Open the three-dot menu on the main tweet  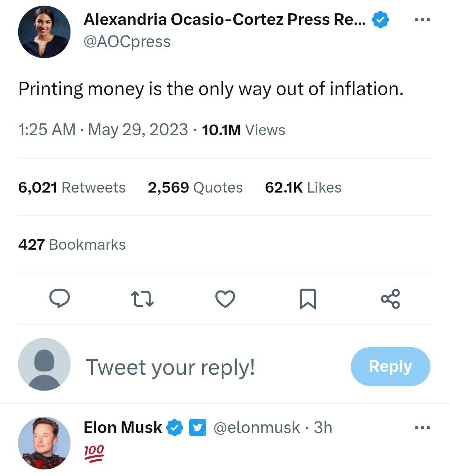[x=422, y=20]
